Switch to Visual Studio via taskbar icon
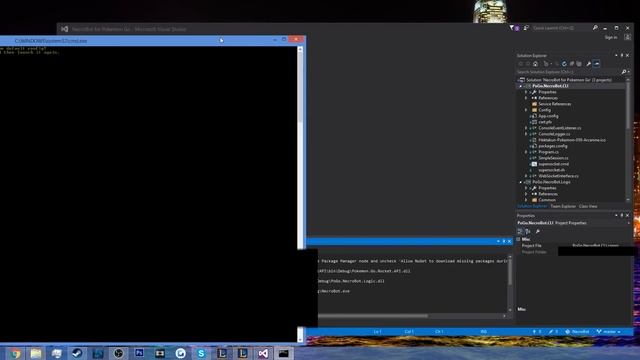The image size is (640, 360). pyautogui.click(x=263, y=353)
